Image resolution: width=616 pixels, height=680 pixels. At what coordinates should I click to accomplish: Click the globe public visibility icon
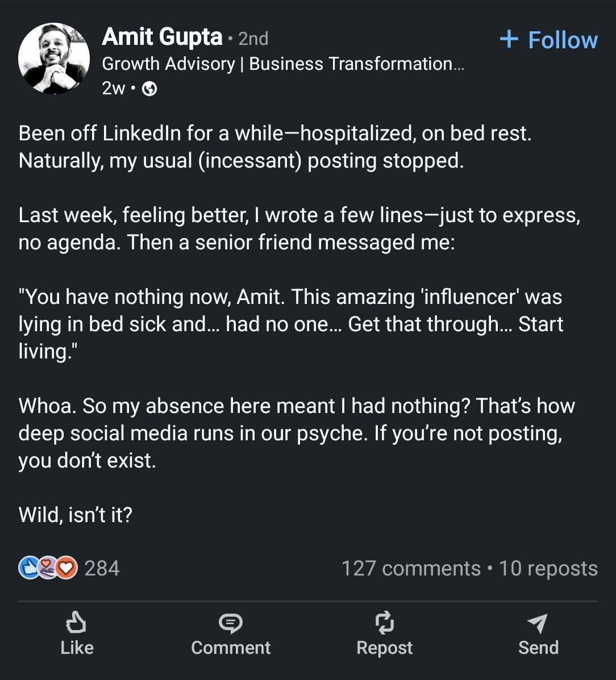tap(149, 89)
